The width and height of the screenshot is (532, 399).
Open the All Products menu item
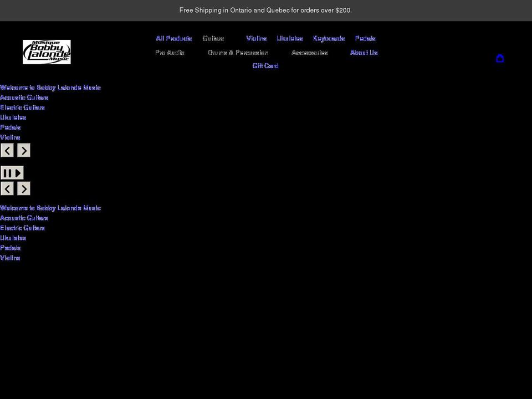tap(173, 38)
